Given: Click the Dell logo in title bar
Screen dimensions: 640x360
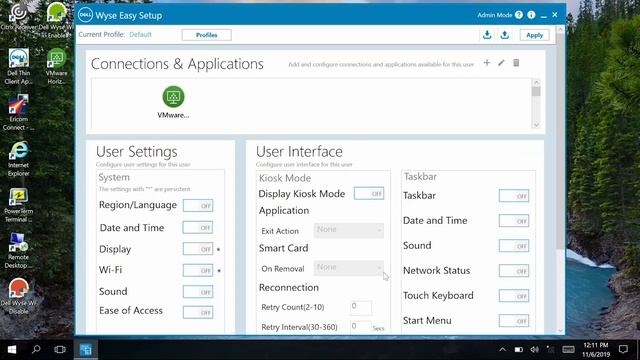Looking at the screenshot, I should [x=85, y=15].
